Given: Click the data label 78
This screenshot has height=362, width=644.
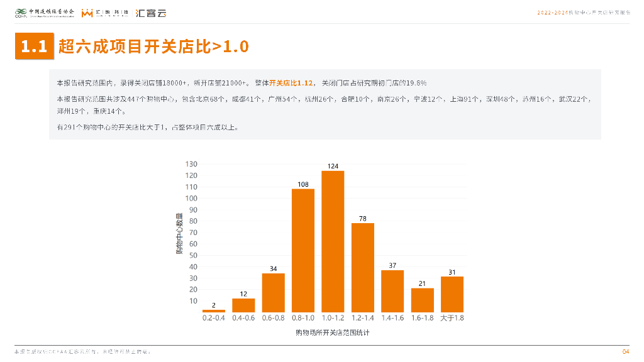Looking at the screenshot, I should click(x=363, y=219).
